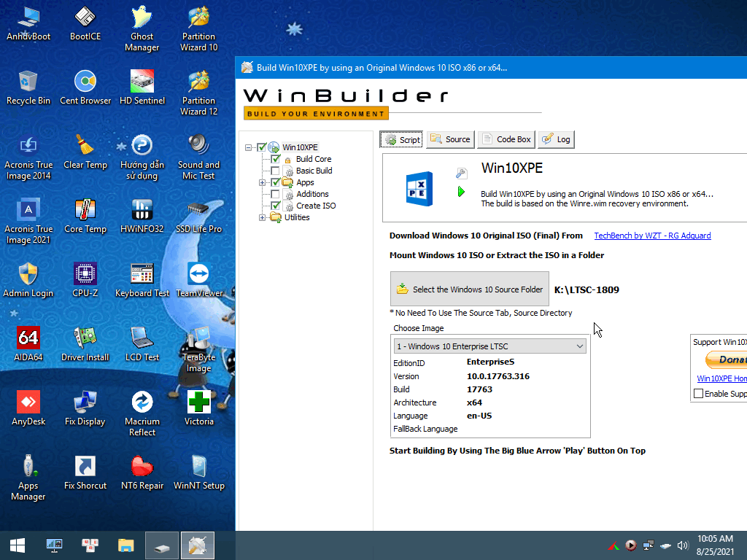Launch Acronis True Image 2014
Viewport: 747px width, 560px height.
28,157
